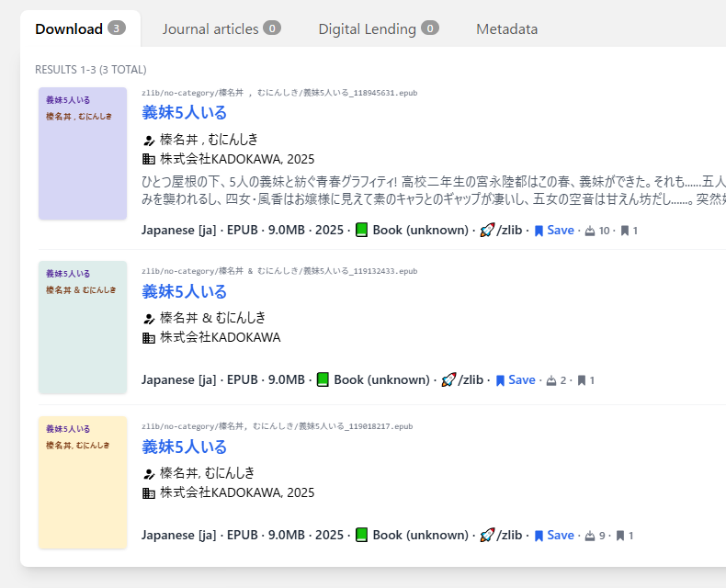Click second result publisher '株式会社KADOKAWA'
726x588 pixels.
pyautogui.click(x=221, y=337)
